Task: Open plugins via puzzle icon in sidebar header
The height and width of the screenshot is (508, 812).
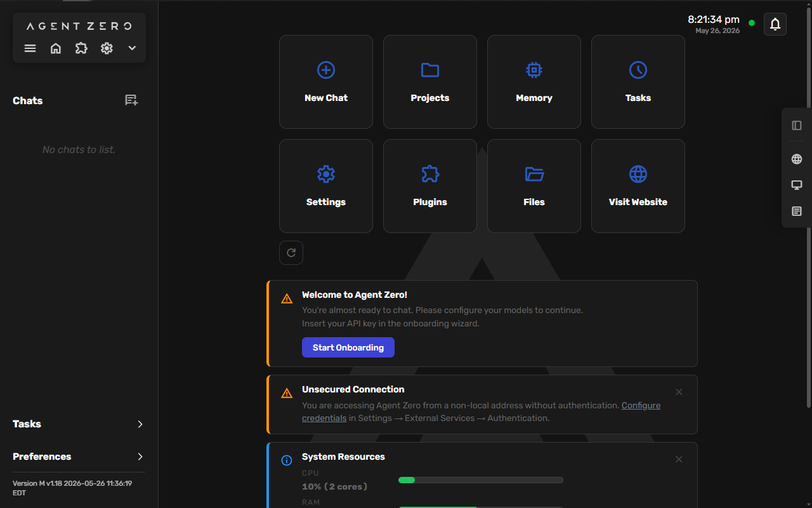Action: coord(81,48)
